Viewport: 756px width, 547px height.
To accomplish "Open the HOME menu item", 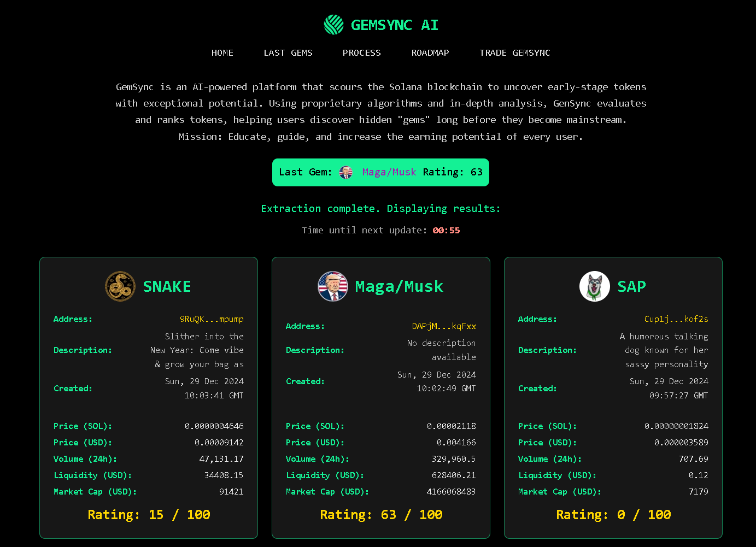I will [222, 53].
